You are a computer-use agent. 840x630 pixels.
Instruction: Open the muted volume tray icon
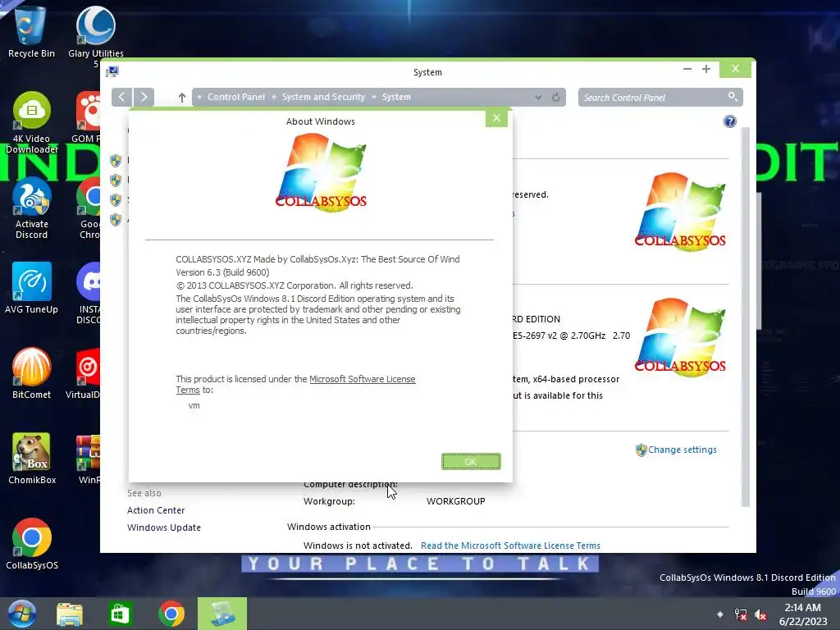(760, 614)
